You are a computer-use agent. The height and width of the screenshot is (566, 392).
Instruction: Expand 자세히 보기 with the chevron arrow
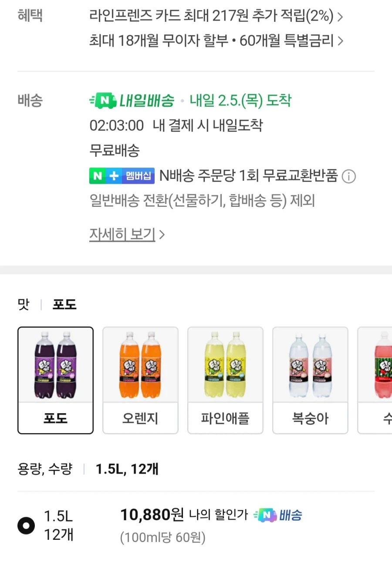point(162,234)
